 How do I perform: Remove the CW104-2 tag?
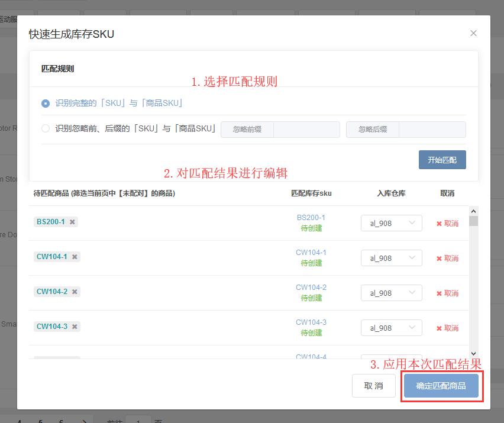75,292
